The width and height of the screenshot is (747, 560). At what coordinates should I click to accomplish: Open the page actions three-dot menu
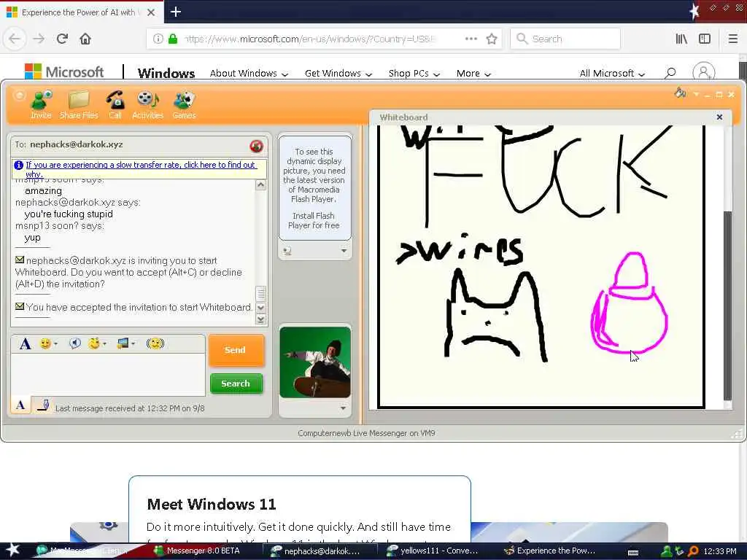(471, 39)
